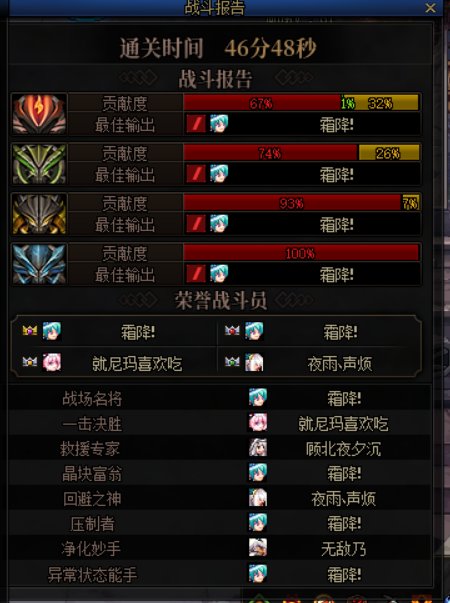Close the 战斗报告 window
This screenshot has width=450, height=603.
[x=430, y=8]
